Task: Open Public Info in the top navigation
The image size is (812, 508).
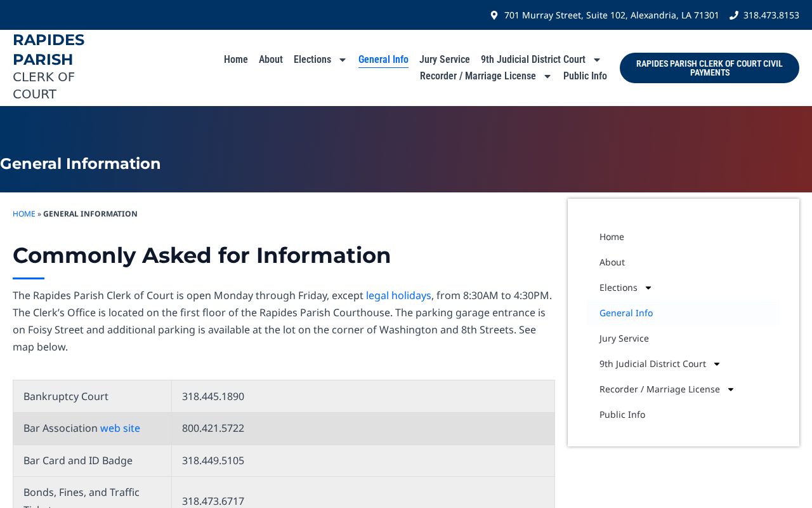Action: [585, 76]
